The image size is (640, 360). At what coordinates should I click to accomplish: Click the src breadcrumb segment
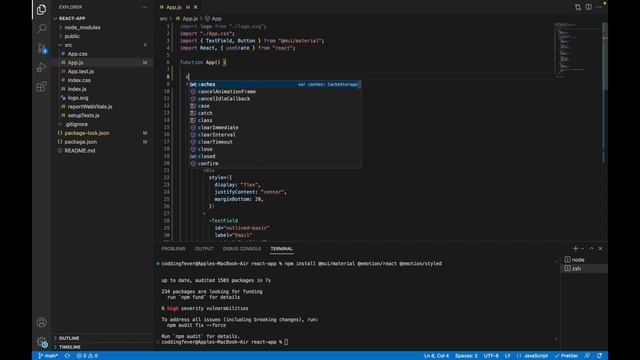[x=163, y=19]
